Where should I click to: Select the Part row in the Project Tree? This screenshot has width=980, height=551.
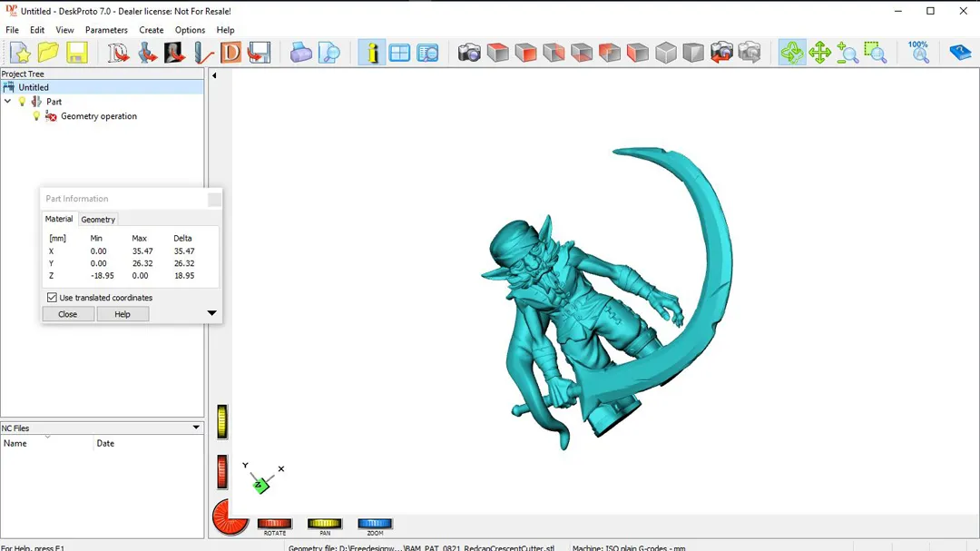tap(54, 102)
